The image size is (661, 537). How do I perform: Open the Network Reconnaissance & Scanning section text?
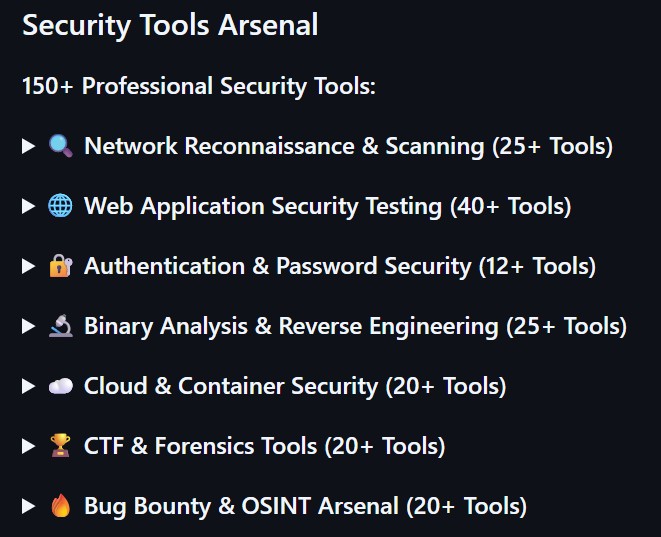[x=348, y=147]
